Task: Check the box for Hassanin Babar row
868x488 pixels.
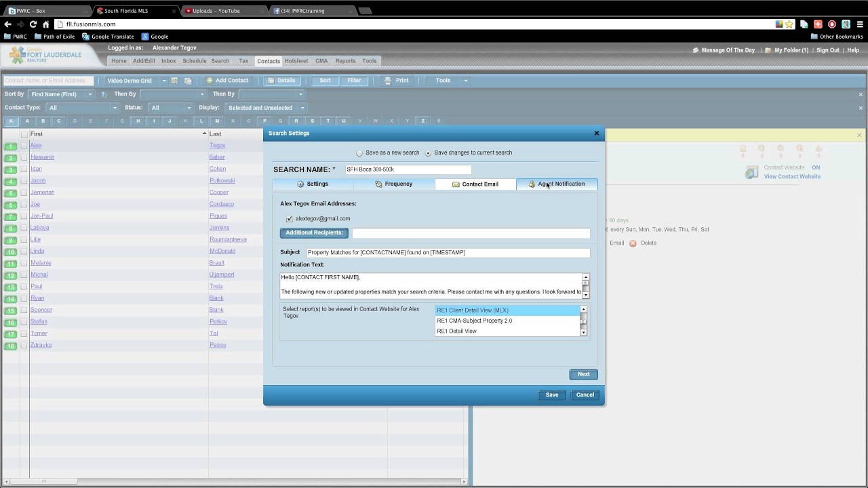Action: point(24,157)
